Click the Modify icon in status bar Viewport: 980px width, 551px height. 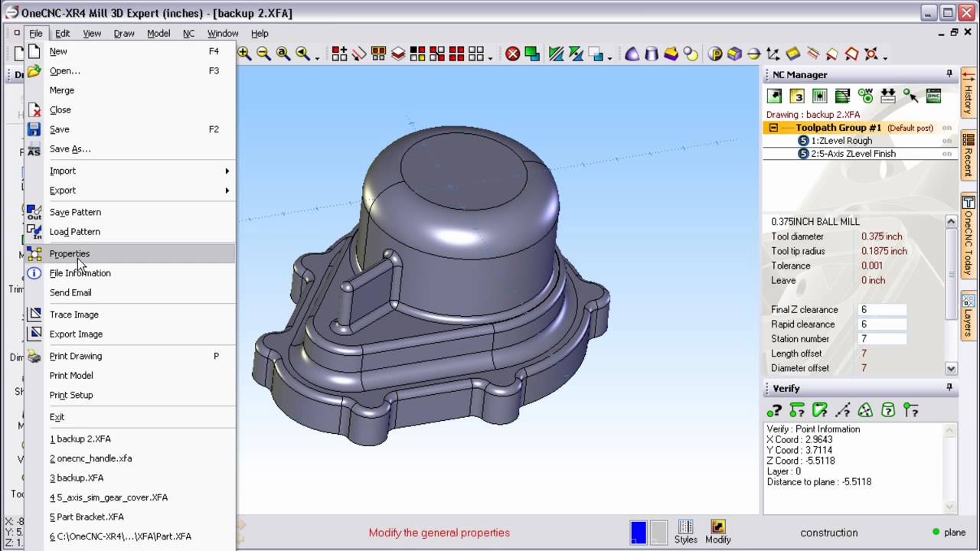click(x=717, y=532)
